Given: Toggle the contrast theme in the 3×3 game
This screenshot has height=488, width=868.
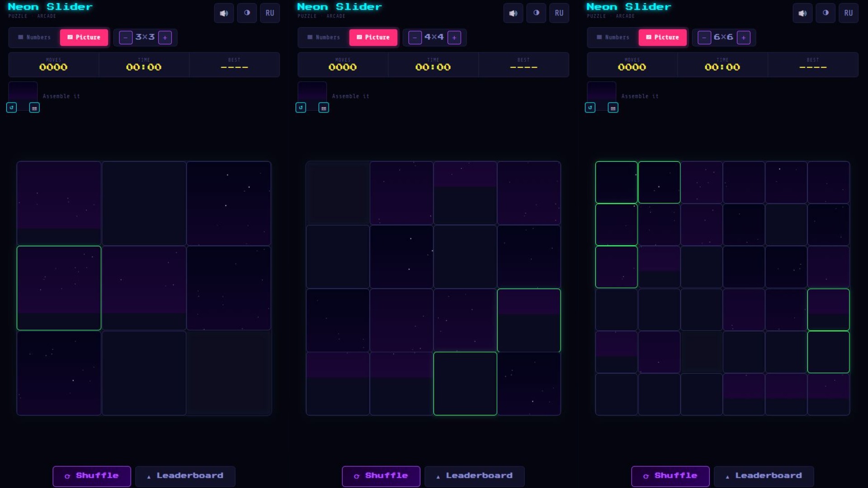Looking at the screenshot, I should (x=247, y=13).
